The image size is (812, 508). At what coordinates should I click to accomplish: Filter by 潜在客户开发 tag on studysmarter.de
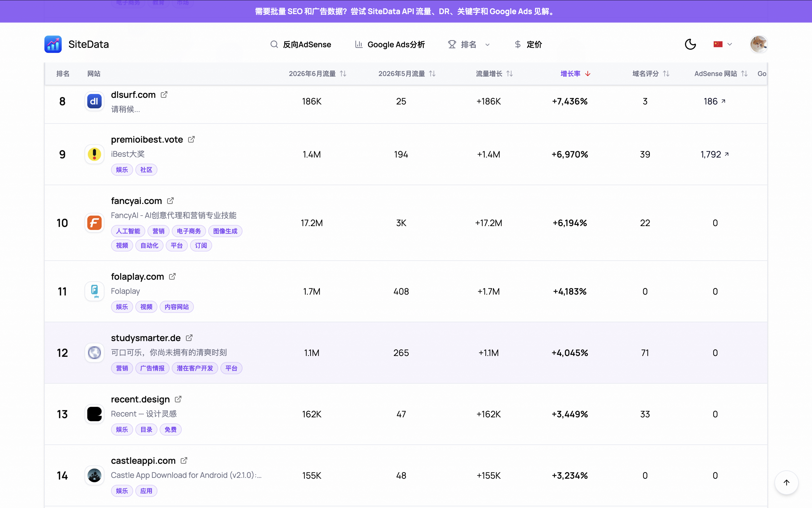click(195, 368)
